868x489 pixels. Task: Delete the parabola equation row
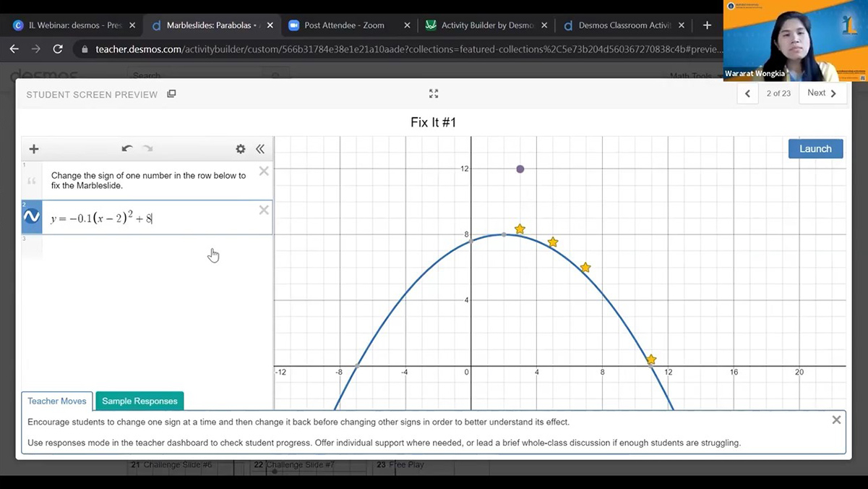click(x=264, y=210)
